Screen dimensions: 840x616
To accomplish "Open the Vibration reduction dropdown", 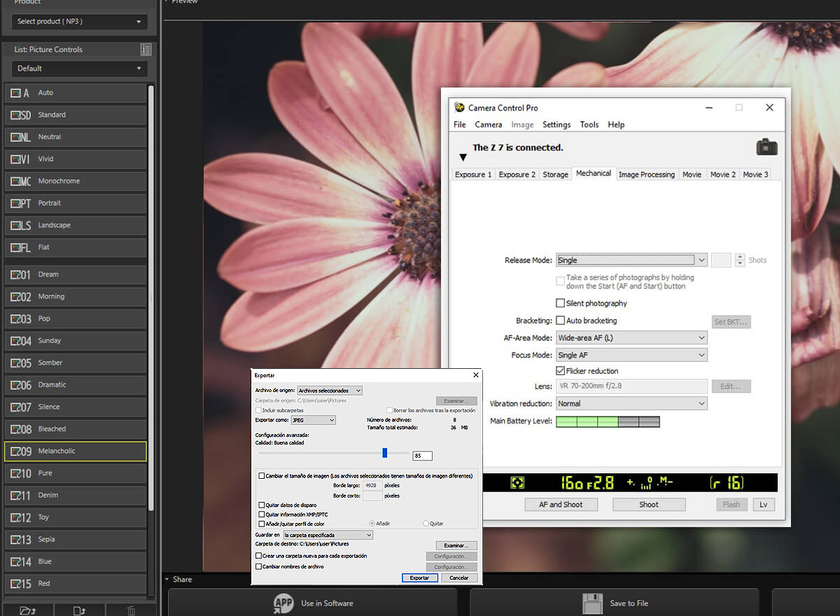I will 631,404.
